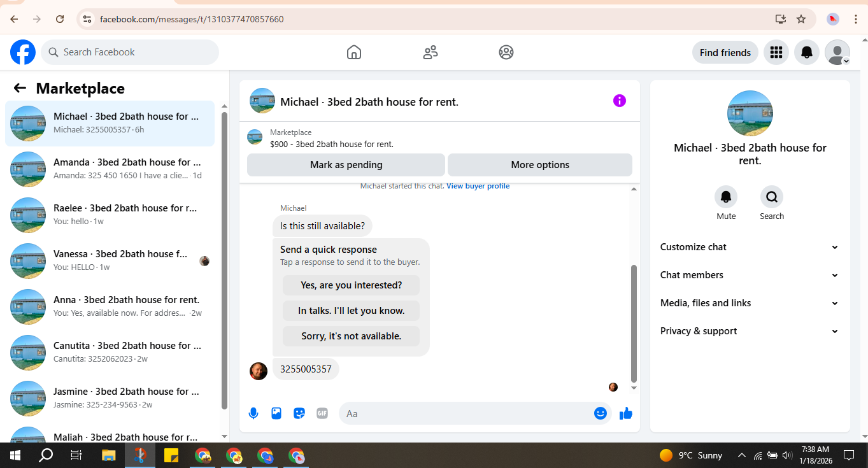
Task: Open listing thumbnail in right panel
Action: [x=750, y=113]
